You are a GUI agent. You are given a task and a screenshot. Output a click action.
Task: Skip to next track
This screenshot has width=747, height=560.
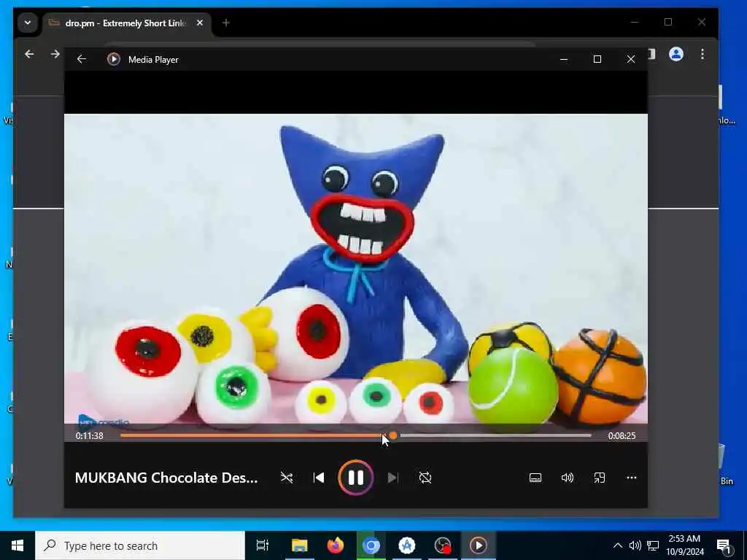[x=392, y=478]
